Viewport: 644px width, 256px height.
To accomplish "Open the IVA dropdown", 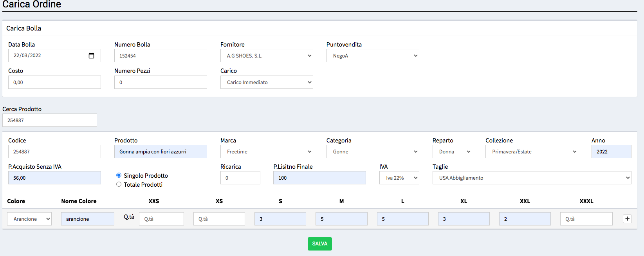I will [399, 178].
